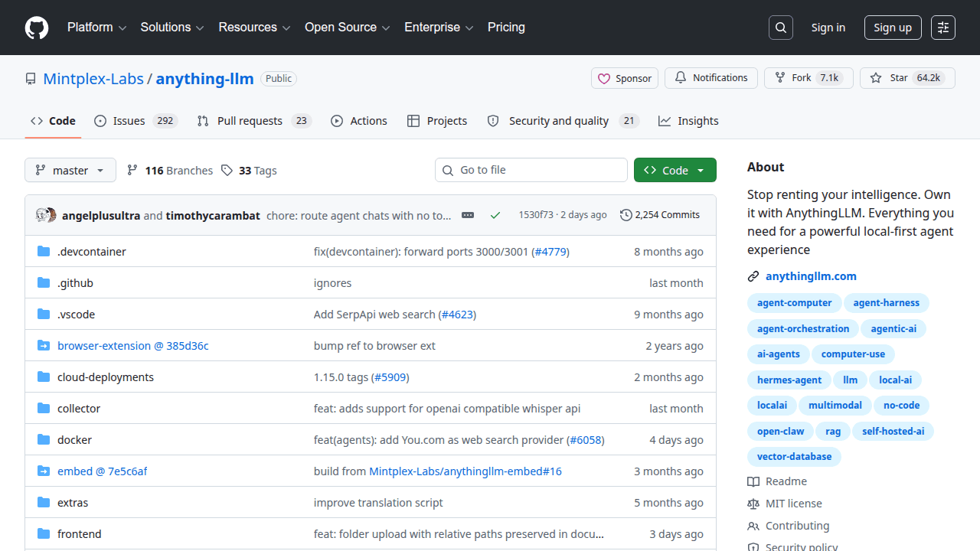Go to the GitHub homepage logo
This screenshot has width=980, height=551.
click(37, 28)
